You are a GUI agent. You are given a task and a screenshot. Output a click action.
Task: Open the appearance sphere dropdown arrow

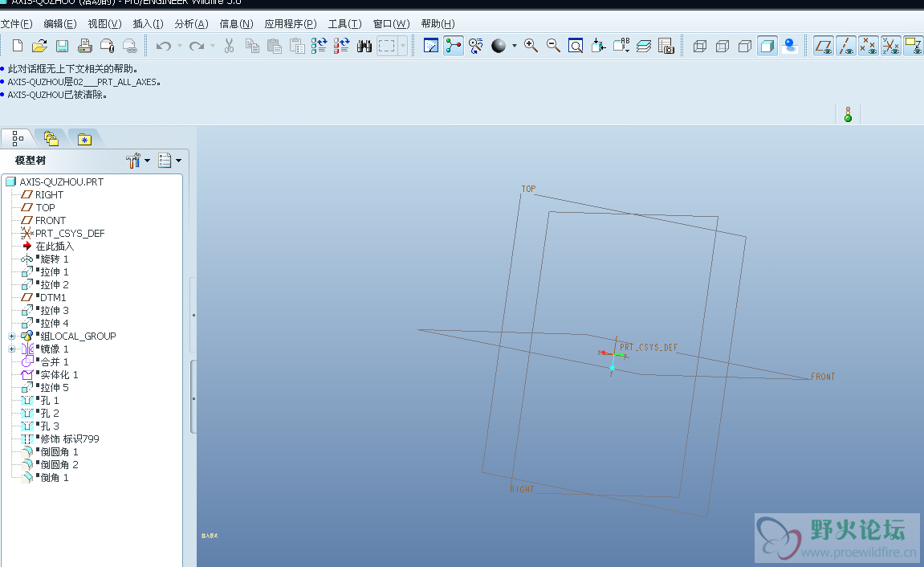(x=515, y=46)
